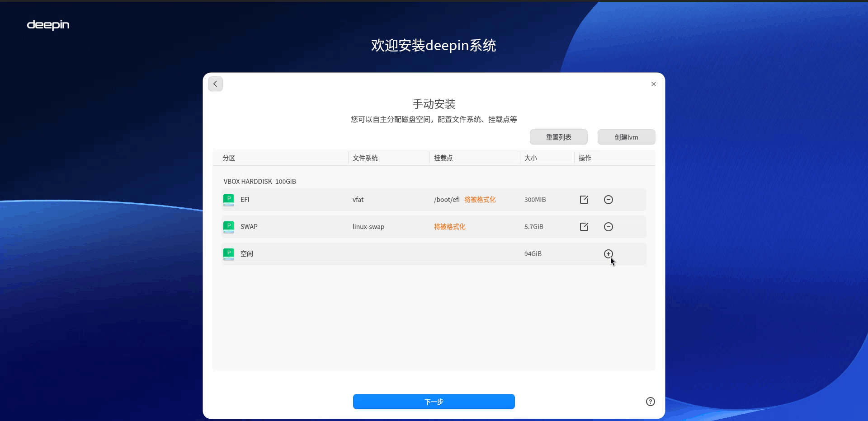The width and height of the screenshot is (868, 421).
Task: Click the 94GiB size value
Action: pos(533,254)
